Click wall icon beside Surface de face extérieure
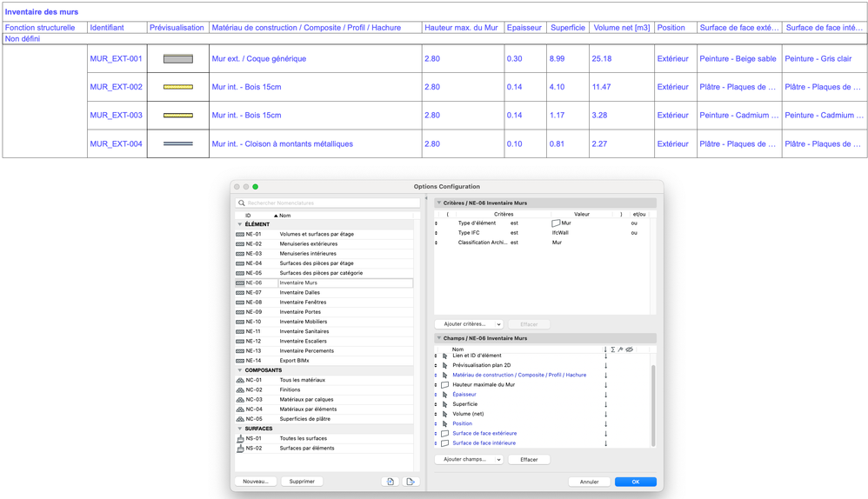 [444, 433]
